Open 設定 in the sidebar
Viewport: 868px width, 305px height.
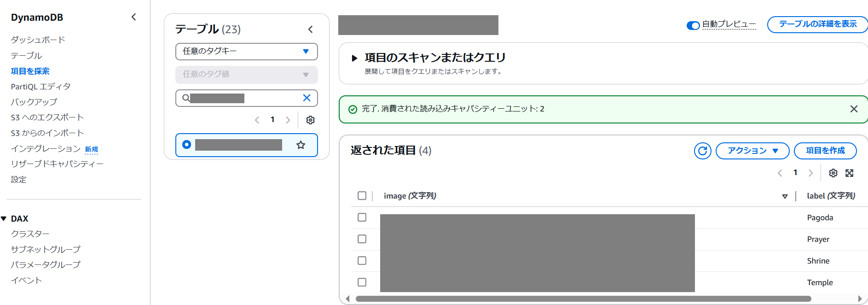[18, 180]
